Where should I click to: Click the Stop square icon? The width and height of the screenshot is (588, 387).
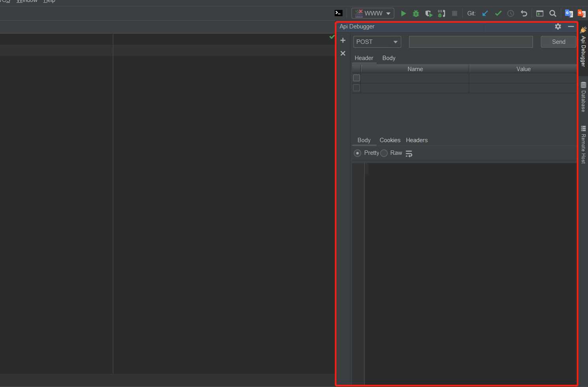pyautogui.click(x=455, y=13)
